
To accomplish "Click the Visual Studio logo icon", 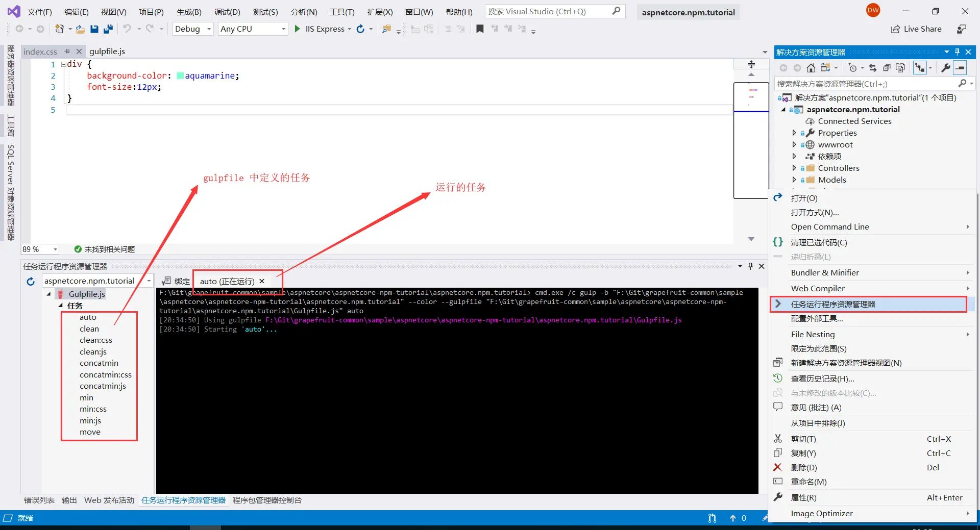I will click(x=14, y=11).
